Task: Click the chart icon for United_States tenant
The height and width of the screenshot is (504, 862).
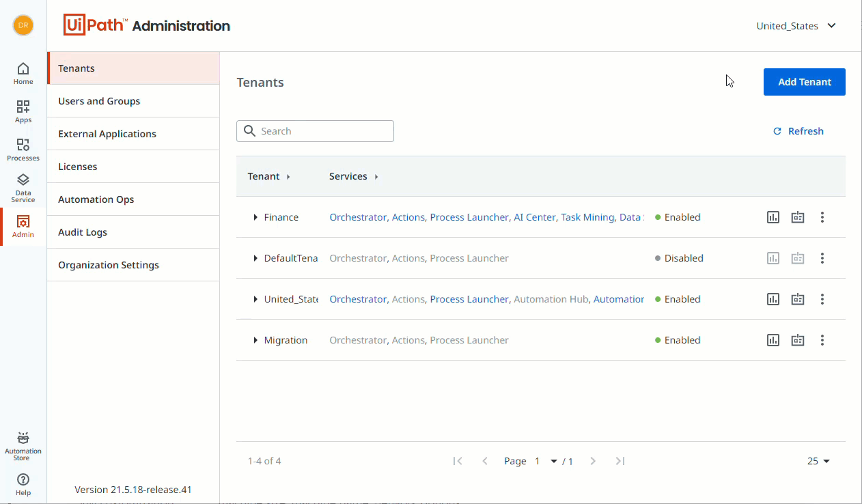Action: [773, 299]
